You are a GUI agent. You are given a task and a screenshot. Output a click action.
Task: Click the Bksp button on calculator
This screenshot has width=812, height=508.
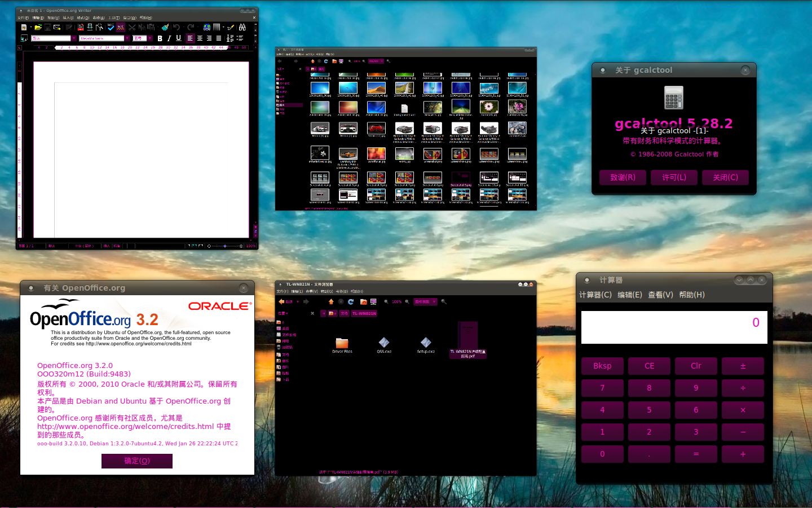click(602, 366)
